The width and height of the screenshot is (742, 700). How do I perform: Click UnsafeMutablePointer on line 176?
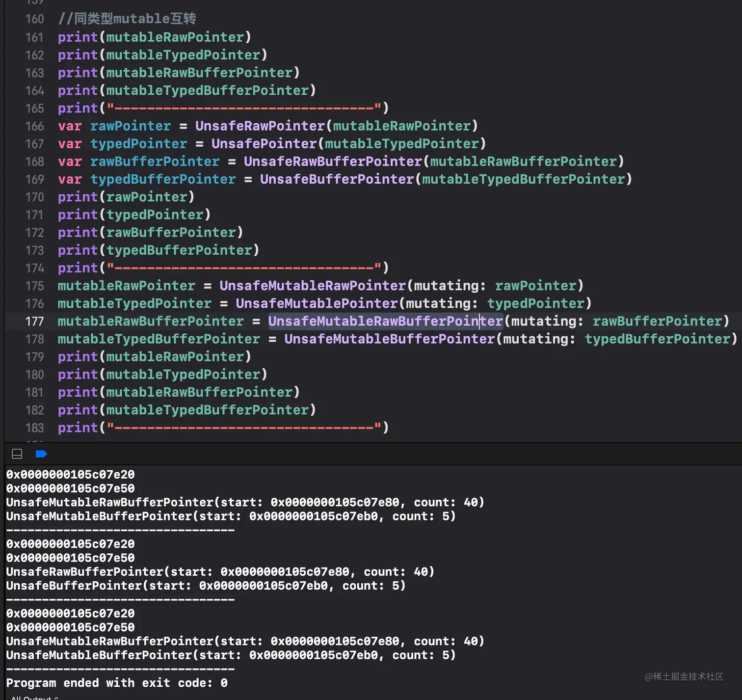(317, 303)
